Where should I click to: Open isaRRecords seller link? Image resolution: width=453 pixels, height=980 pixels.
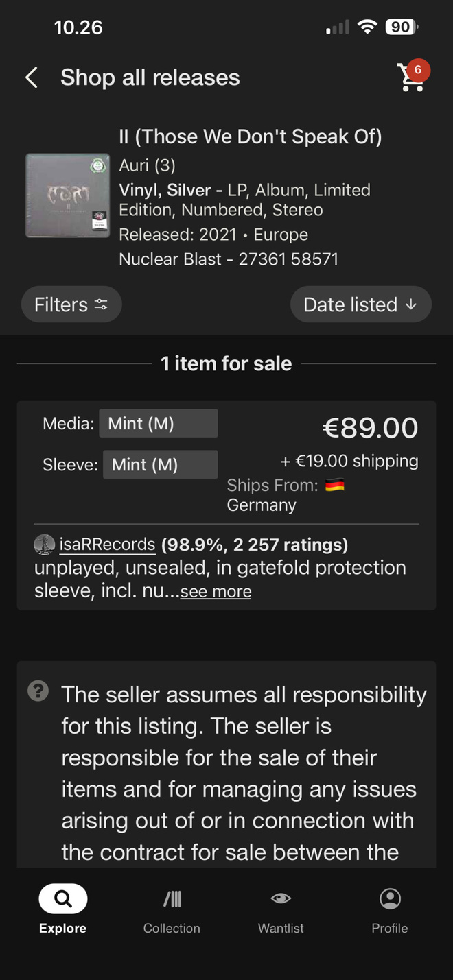(108, 545)
